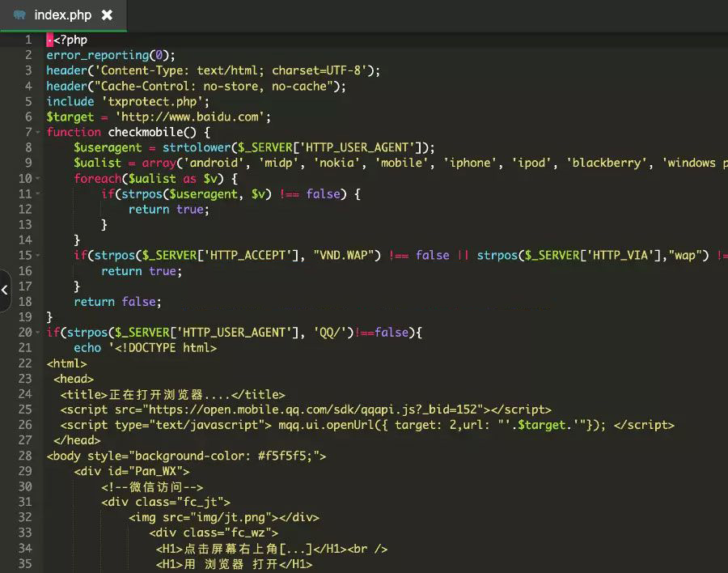Fold the foreach block at line 10
Screen dimensions: 728x573
[x=38, y=179]
